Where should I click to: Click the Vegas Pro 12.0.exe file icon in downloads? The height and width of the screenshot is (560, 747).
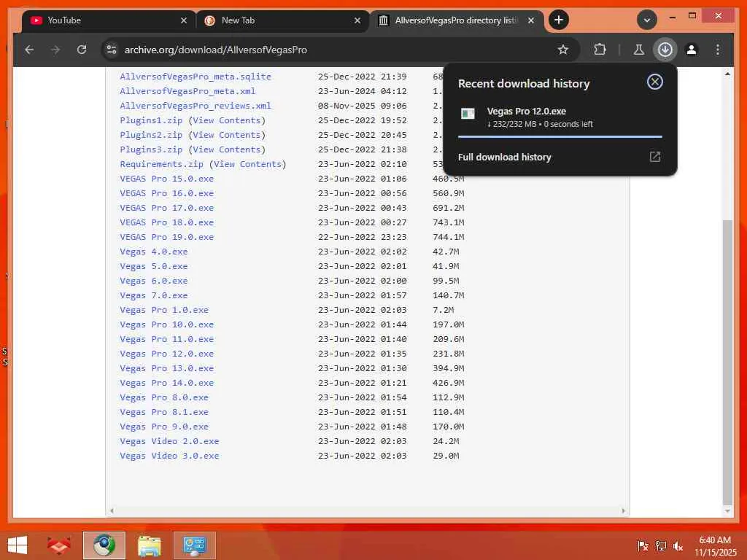click(468, 113)
